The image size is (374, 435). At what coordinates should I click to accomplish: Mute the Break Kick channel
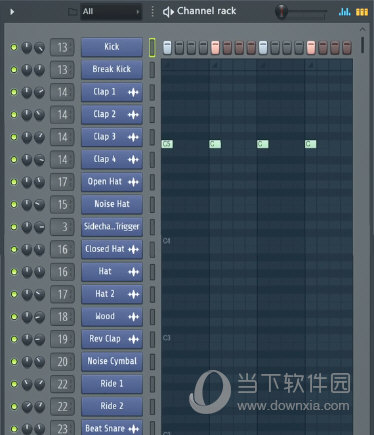tap(14, 70)
